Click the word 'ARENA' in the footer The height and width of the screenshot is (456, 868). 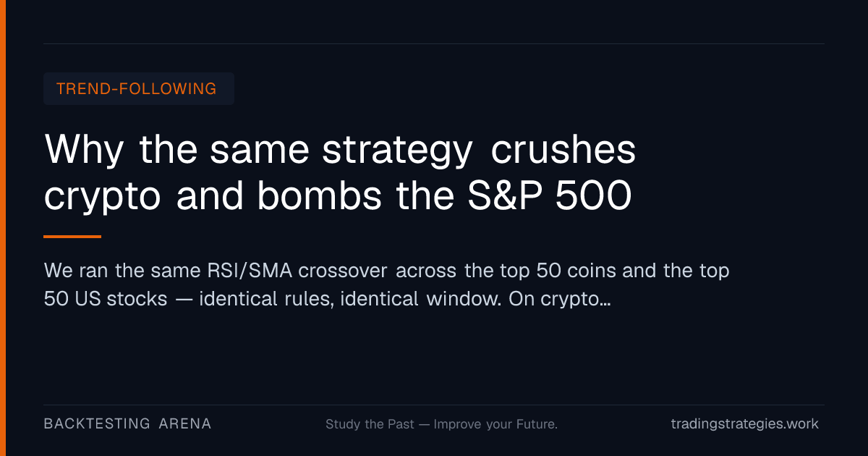[x=185, y=424]
